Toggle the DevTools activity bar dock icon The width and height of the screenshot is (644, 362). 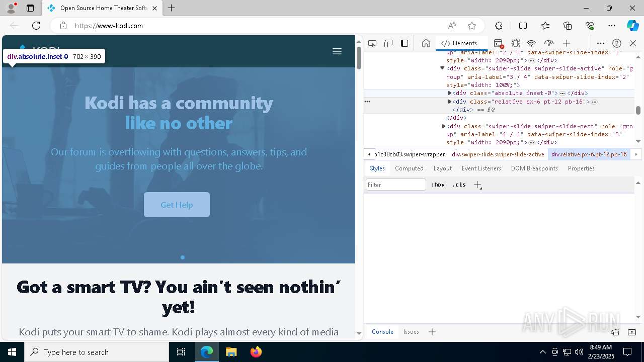405,43
